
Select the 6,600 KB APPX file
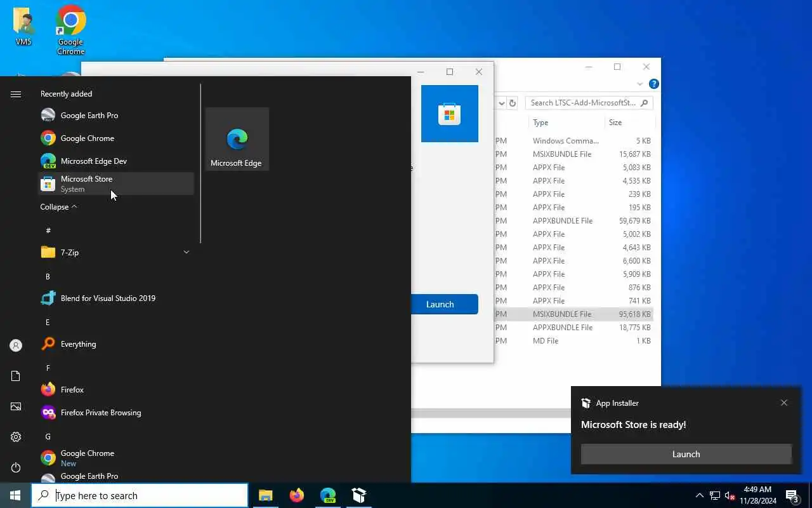(x=573, y=261)
